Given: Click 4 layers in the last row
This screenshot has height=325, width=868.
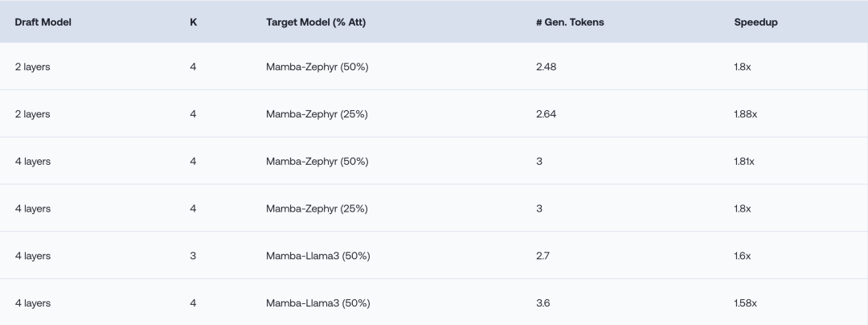Looking at the screenshot, I should 32,303.
